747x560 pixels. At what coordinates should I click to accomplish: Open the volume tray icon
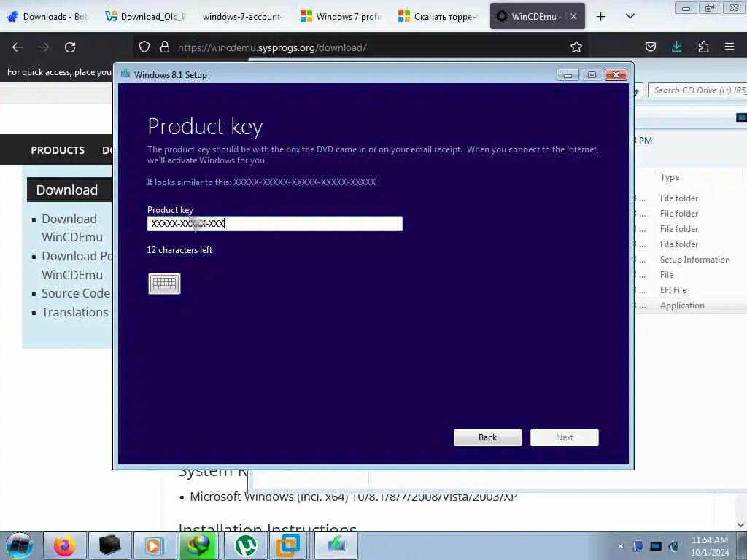tap(673, 546)
